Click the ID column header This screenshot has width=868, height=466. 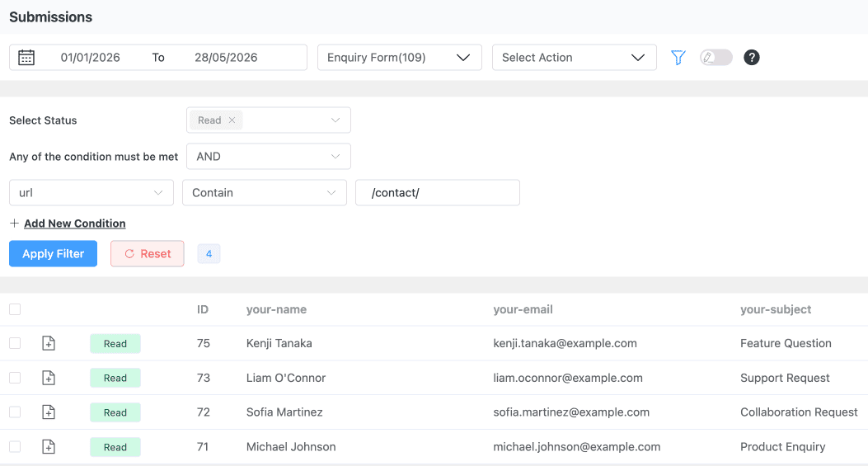coord(203,309)
